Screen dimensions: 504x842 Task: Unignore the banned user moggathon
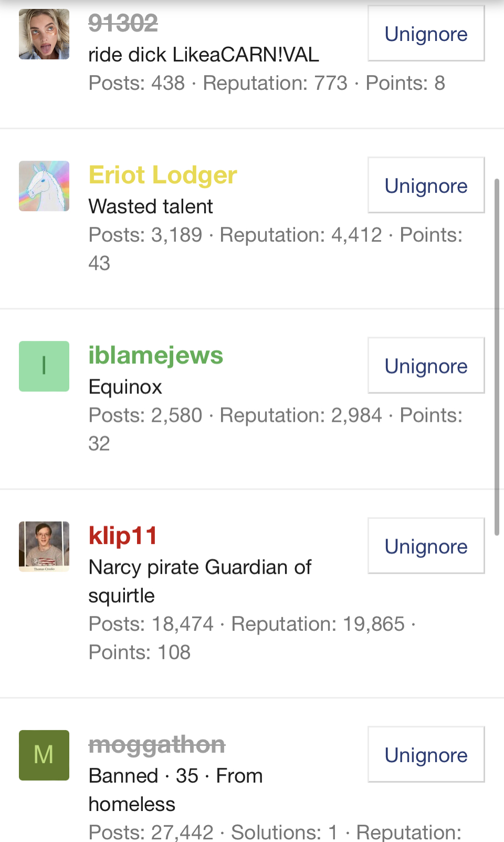(x=426, y=755)
